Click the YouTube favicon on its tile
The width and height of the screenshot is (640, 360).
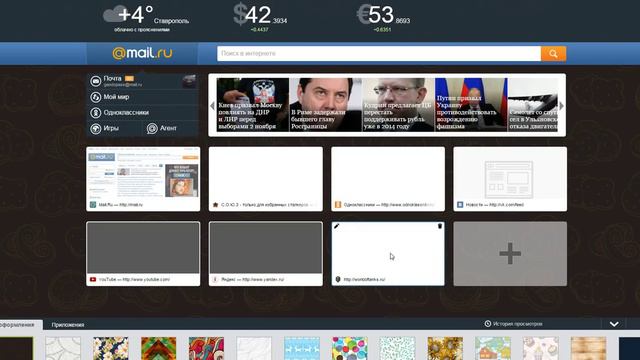coord(93,280)
